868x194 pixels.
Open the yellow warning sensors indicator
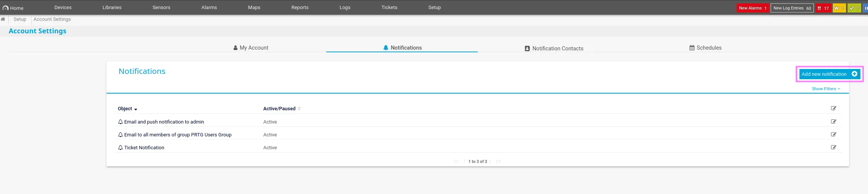pos(839,8)
